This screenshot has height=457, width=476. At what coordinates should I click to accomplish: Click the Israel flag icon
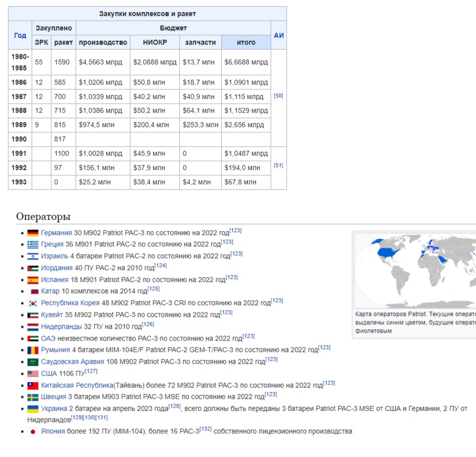coord(33,257)
